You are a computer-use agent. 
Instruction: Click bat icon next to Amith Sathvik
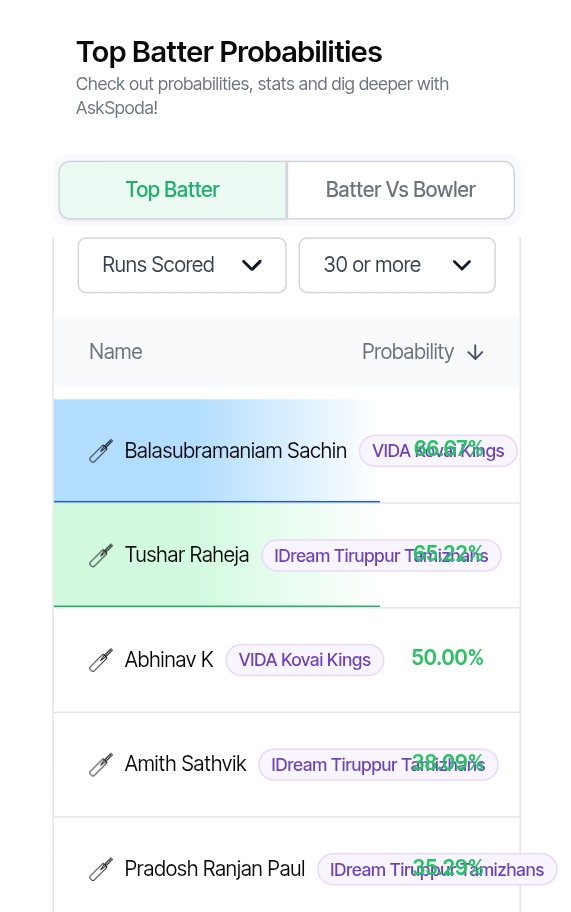pos(101,764)
